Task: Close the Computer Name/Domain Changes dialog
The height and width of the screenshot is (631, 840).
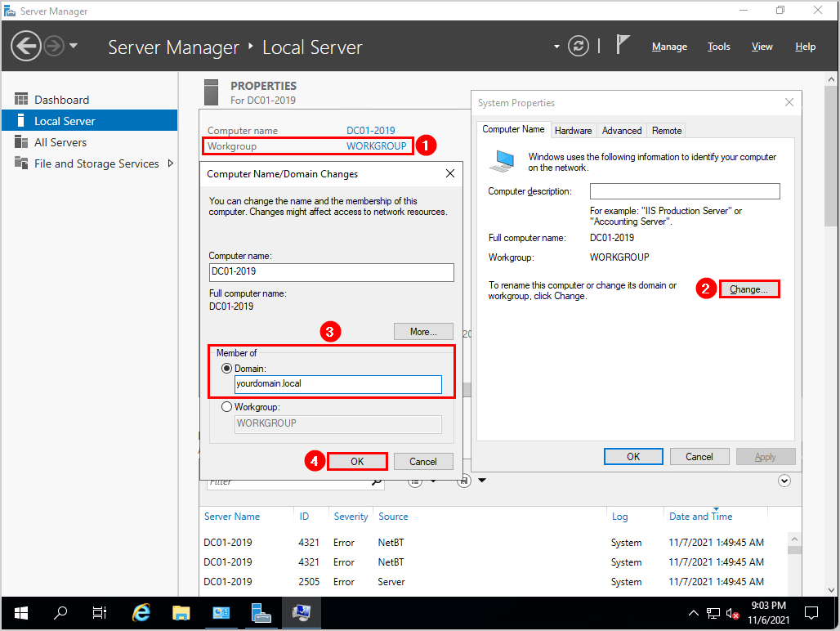Action: click(x=450, y=173)
